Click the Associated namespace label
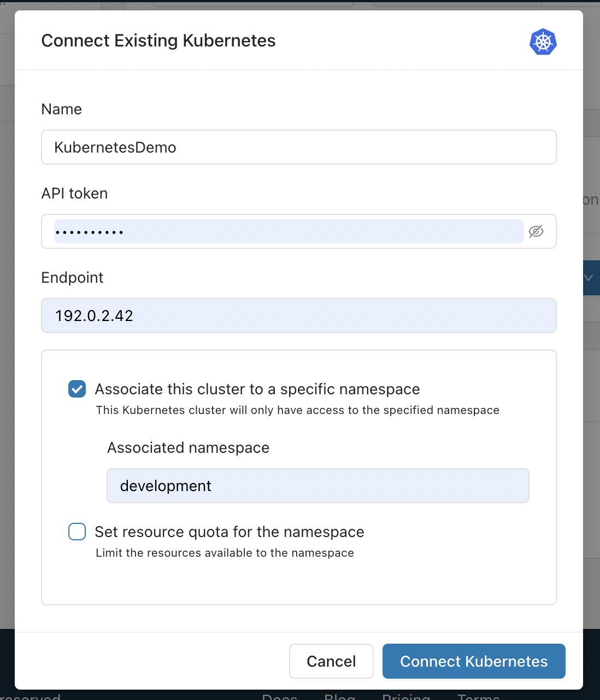 pyautogui.click(x=189, y=448)
